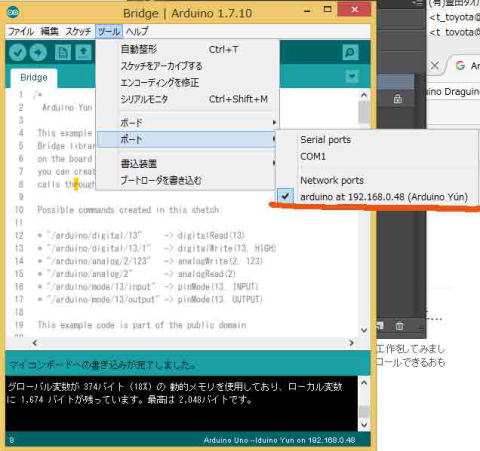Click the highlighted character in code line 8
The image size is (480, 451).
click(76, 184)
